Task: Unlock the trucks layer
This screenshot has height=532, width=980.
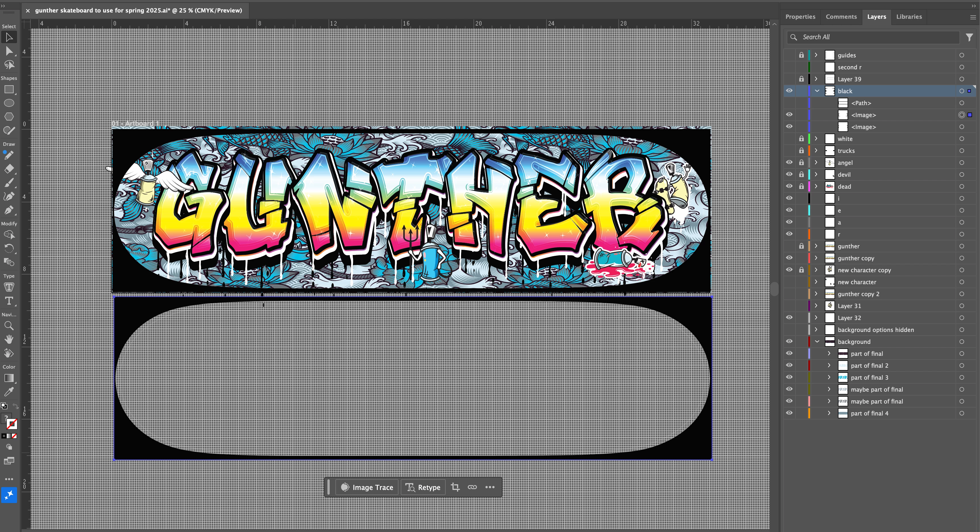Action: [x=802, y=151]
